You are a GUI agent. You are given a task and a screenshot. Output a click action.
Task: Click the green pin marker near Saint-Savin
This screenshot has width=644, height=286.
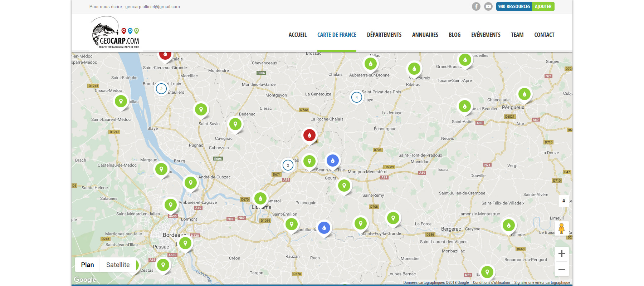click(201, 109)
